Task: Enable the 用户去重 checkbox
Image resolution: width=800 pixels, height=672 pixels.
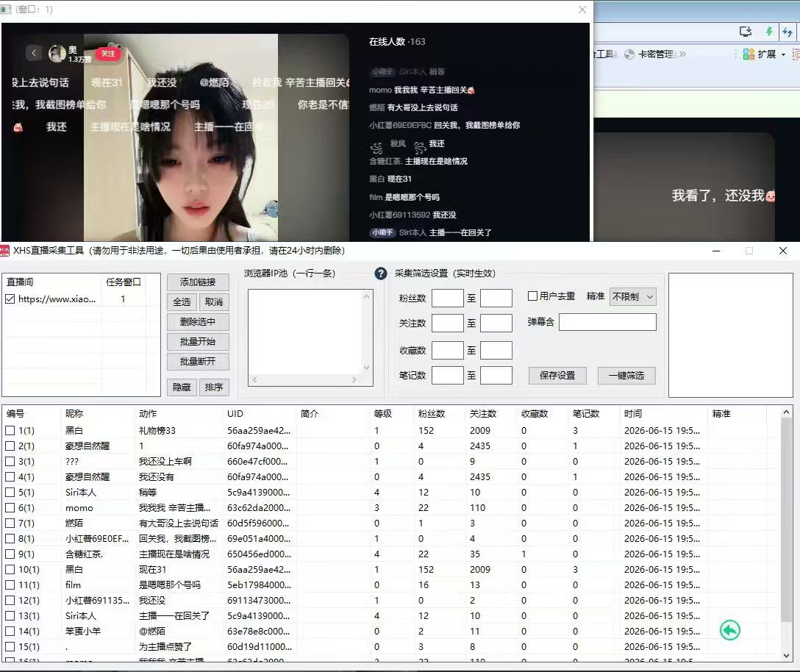Action: (x=532, y=296)
